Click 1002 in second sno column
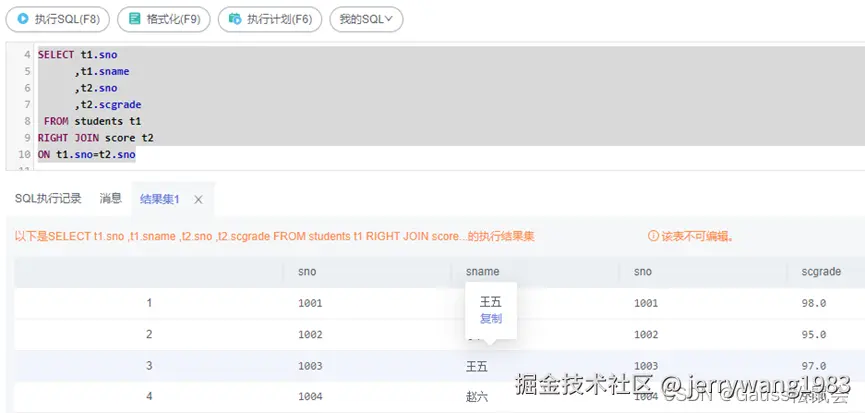The image size is (865, 413). pyautogui.click(x=646, y=334)
